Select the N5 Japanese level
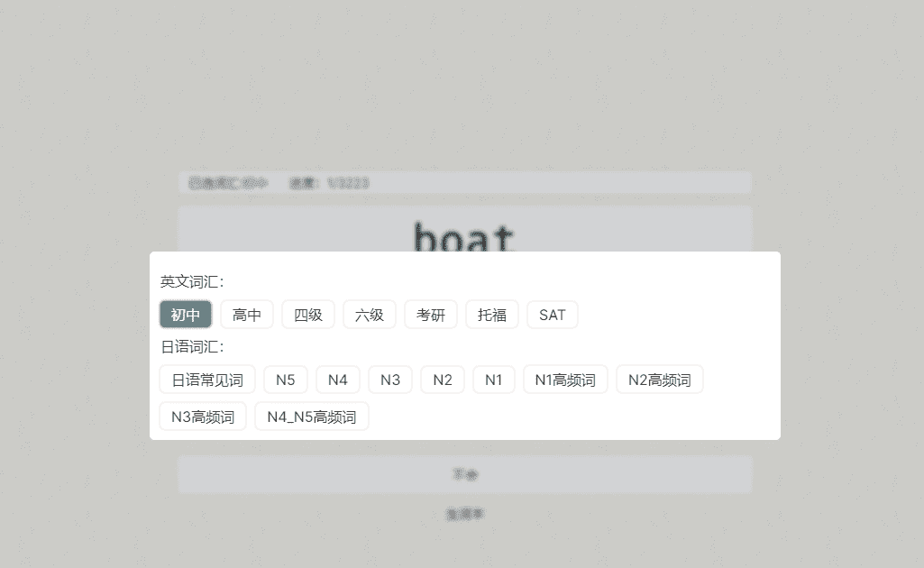924x568 pixels. click(x=285, y=379)
